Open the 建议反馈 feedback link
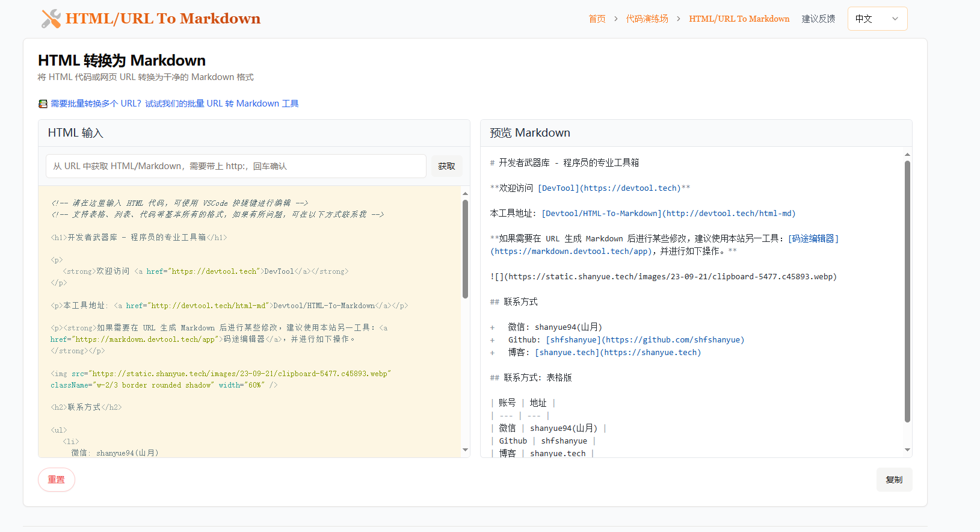 pyautogui.click(x=818, y=19)
